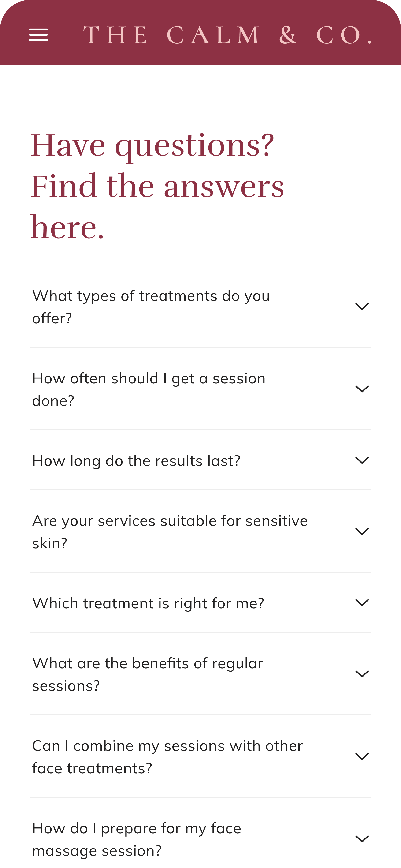Click chevron for benefits of regular sessions
The image size is (401, 868).
click(362, 674)
